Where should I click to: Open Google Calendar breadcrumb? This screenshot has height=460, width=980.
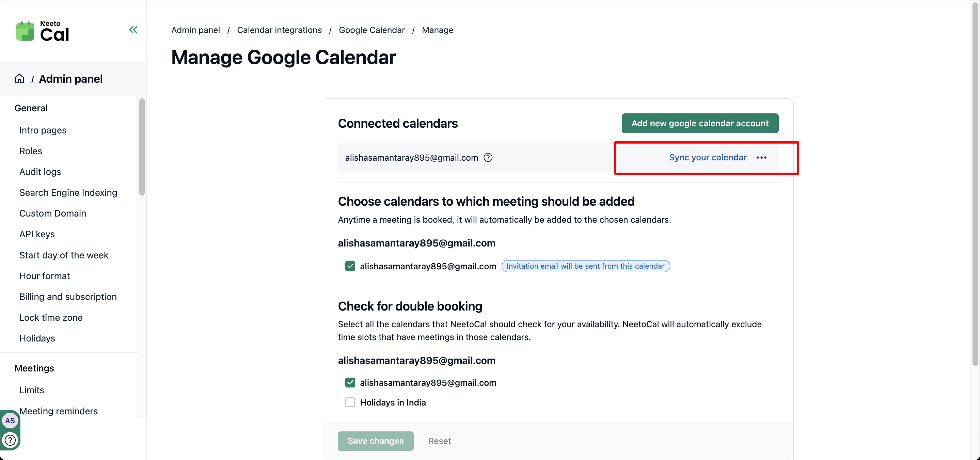(x=372, y=30)
